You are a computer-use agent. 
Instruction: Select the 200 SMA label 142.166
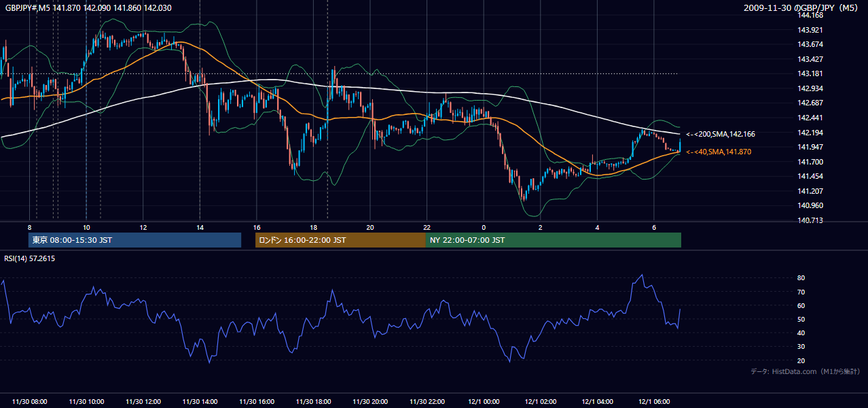click(x=720, y=135)
